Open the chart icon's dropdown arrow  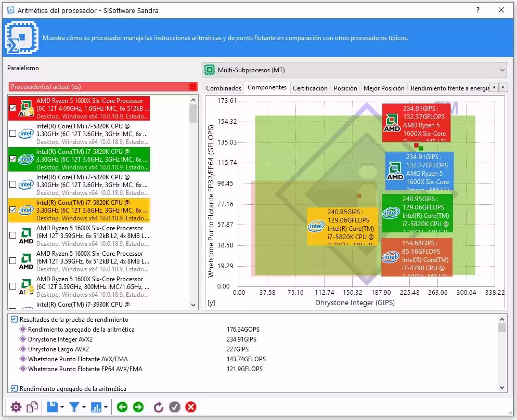106,407
